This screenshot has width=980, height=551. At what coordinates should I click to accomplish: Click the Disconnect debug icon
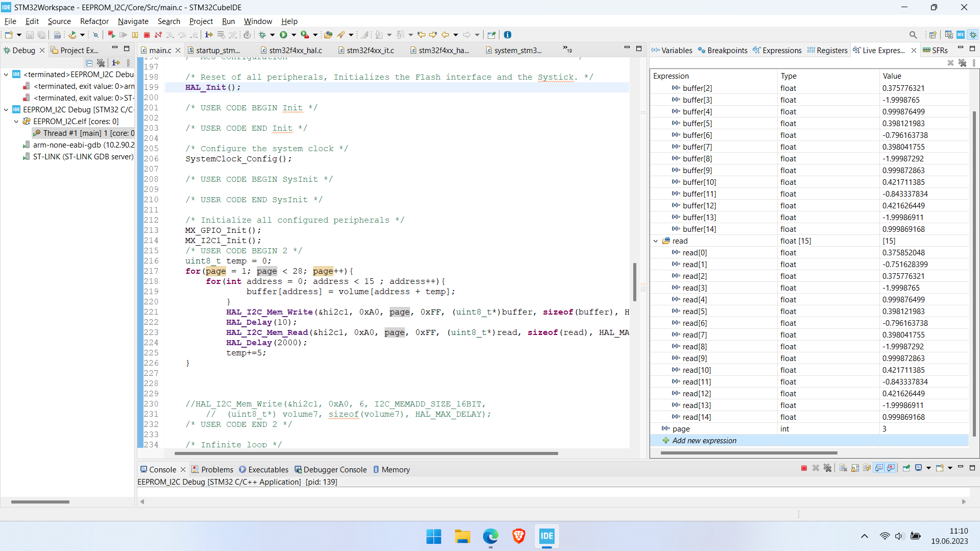158,35
